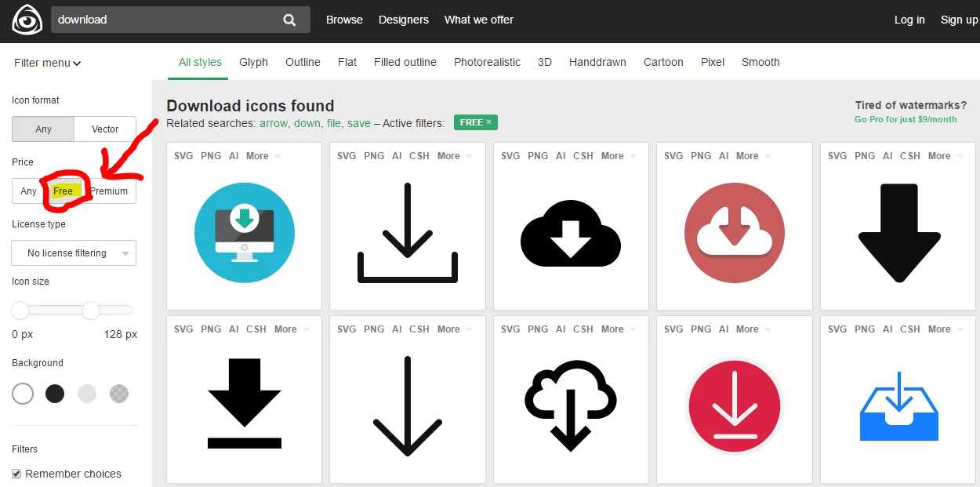Open the teal monitor download icon

[x=244, y=233]
